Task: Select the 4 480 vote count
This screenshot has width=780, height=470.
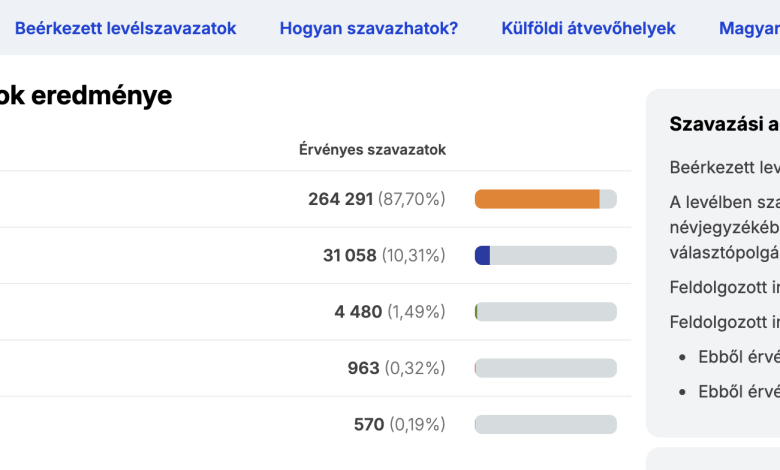Action: 358,312
